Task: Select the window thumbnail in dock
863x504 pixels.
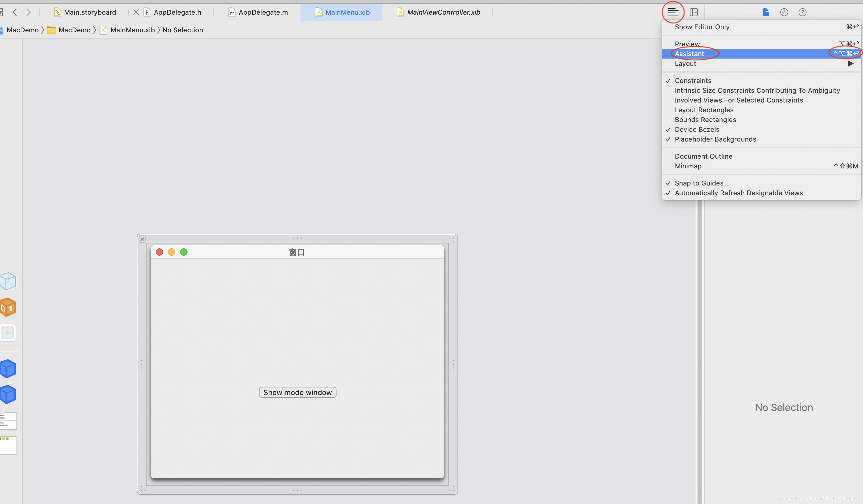Action: [x=8, y=445]
